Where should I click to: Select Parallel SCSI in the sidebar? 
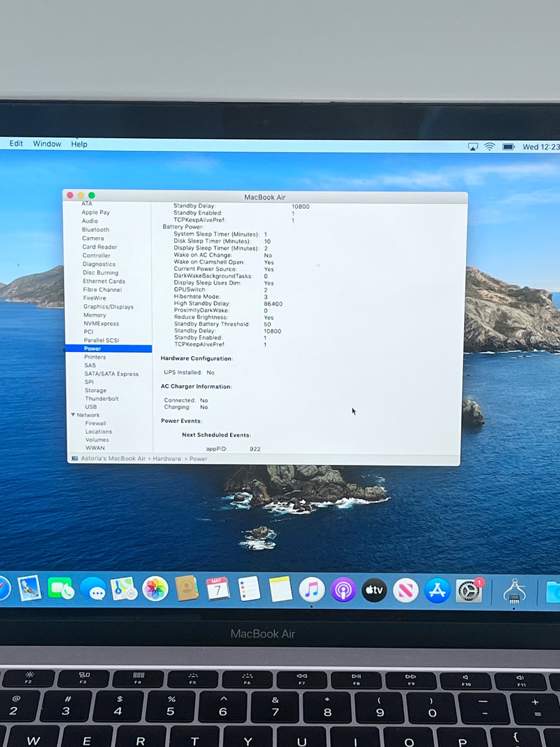click(x=102, y=340)
